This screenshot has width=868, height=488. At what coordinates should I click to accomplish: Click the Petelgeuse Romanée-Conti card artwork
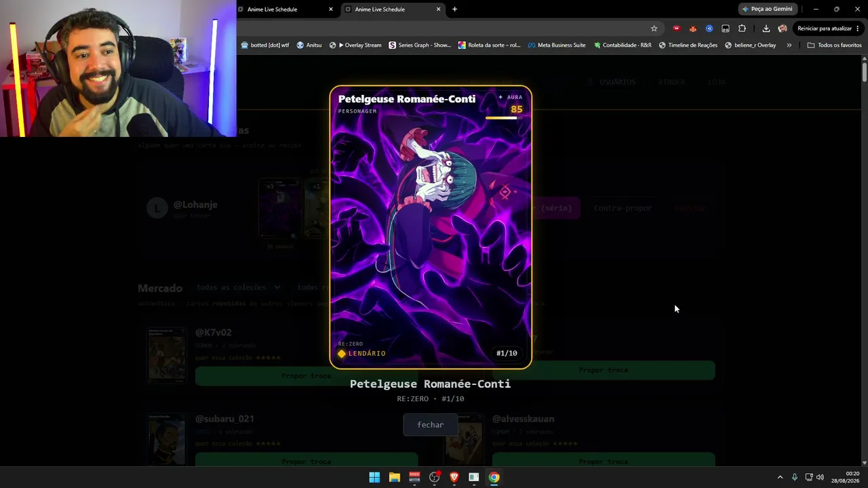431,227
